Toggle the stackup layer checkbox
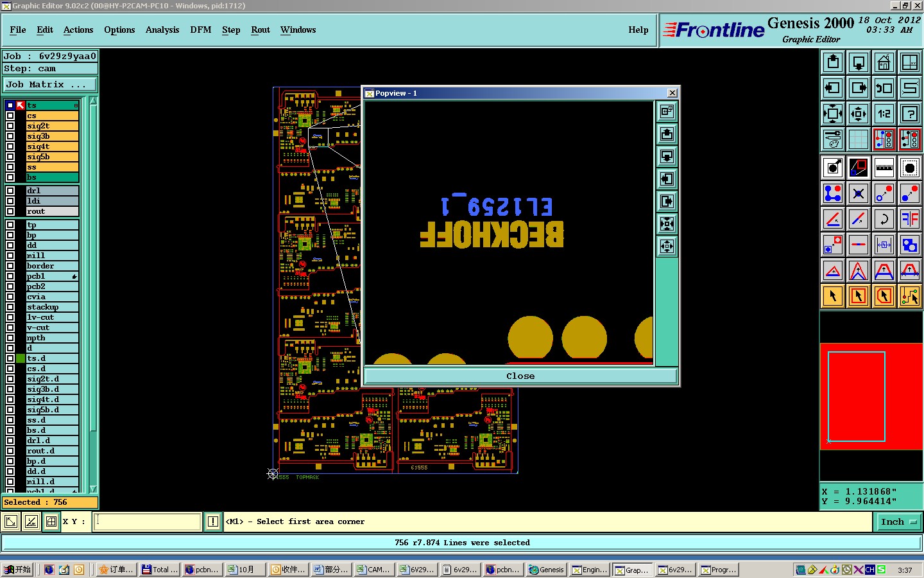This screenshot has height=578, width=924. (10, 307)
